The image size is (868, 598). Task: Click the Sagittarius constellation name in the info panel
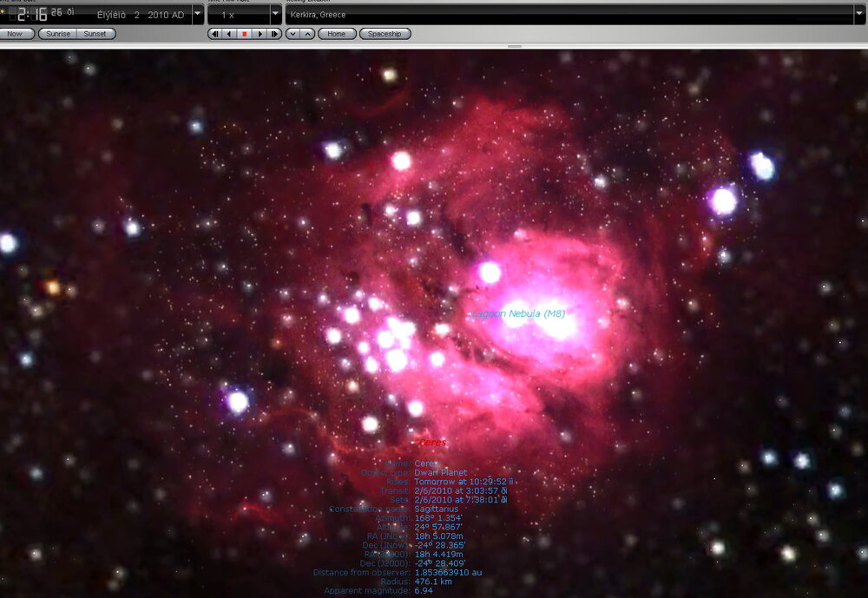[x=435, y=508]
